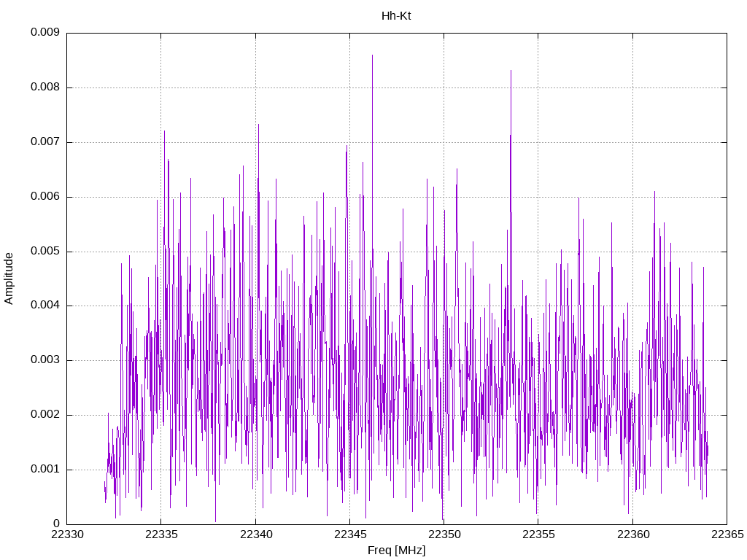Click the x-axis tick label 22360

point(632,534)
